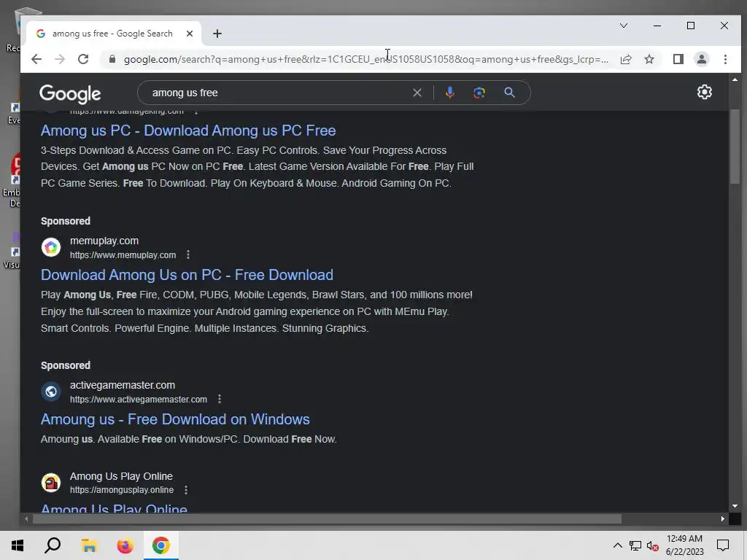Click the https://amongusplay.online URL text
This screenshot has width=747, height=560.
click(x=122, y=490)
